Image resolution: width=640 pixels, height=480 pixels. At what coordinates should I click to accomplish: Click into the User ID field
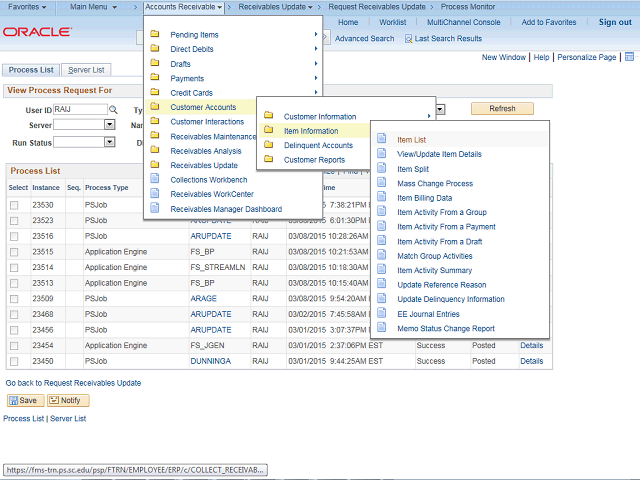[x=80, y=109]
